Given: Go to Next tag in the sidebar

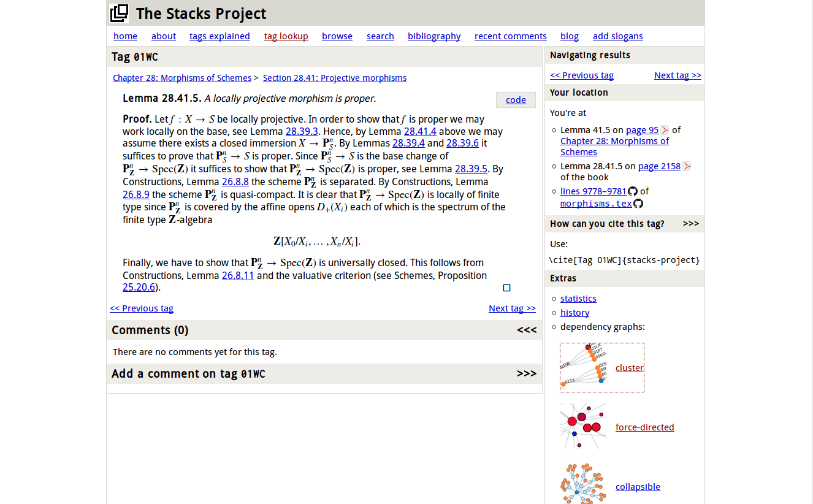Looking at the screenshot, I should pyautogui.click(x=677, y=75).
